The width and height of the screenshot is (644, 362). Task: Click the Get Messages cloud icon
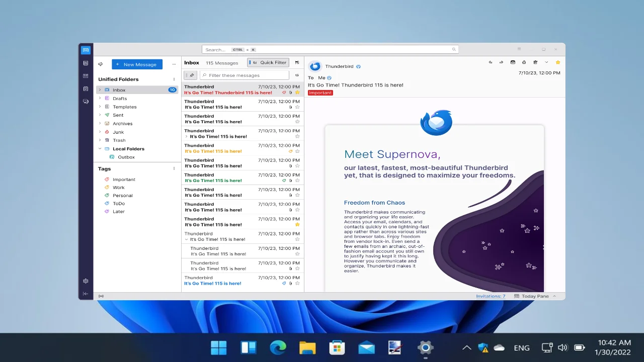tap(101, 64)
